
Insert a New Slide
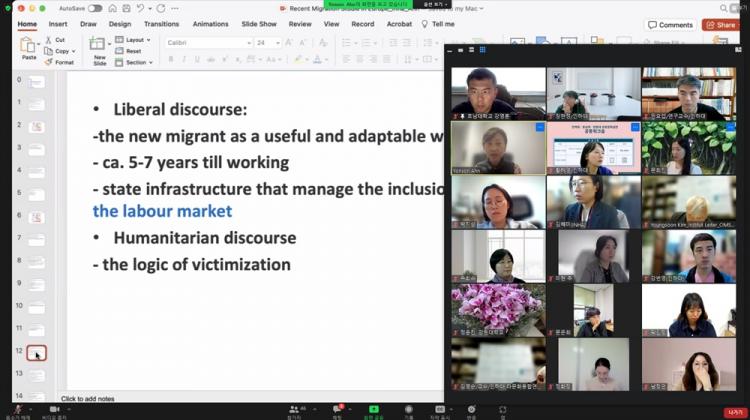coord(99,46)
